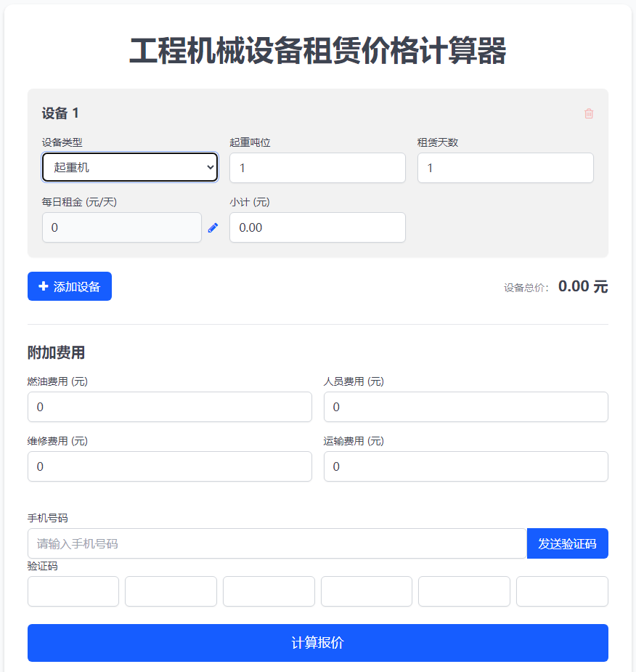Viewport: 636px width, 672px height.
Task: Click the 设备总价 total amount
Action: [583, 286]
